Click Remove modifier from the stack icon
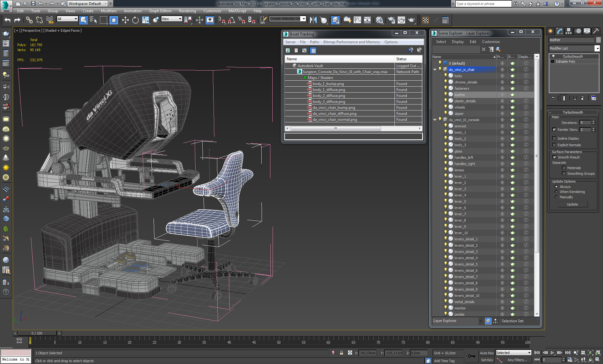This screenshot has width=603, height=364. click(582, 98)
